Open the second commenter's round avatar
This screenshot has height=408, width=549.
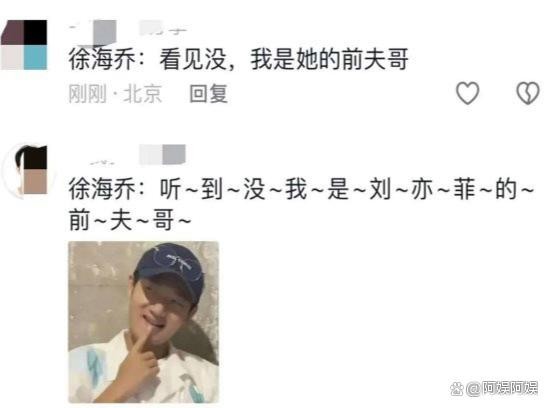[25, 170]
